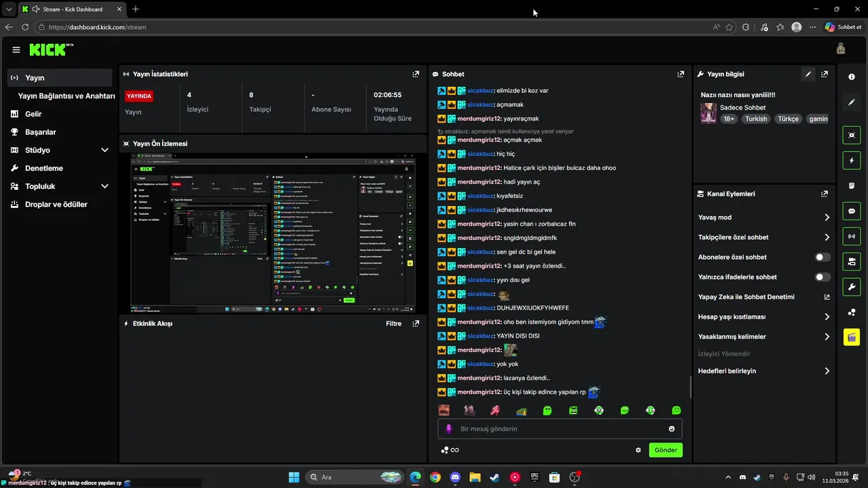Click the Bir mesaj gönderin input field
The image size is (868, 488).
click(560, 429)
